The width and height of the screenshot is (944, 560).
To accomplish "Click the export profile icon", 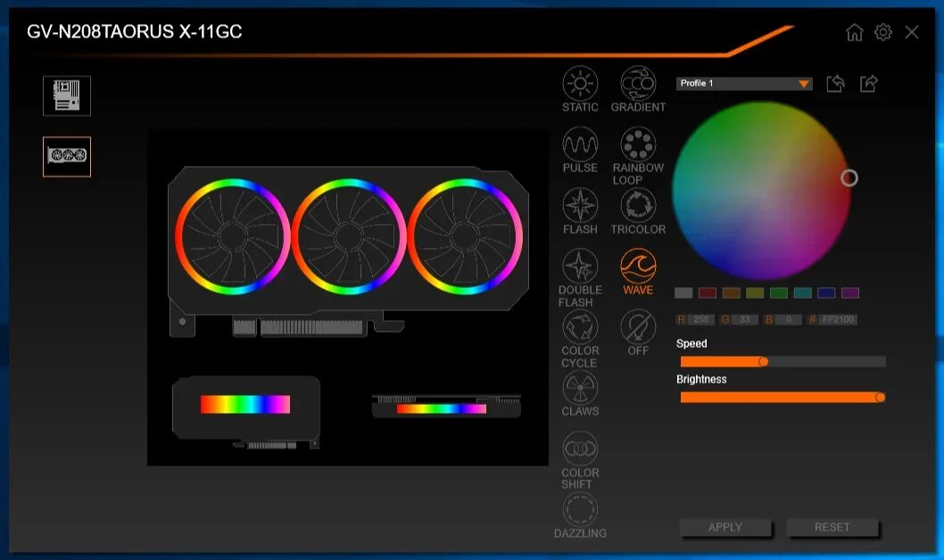I will [869, 83].
